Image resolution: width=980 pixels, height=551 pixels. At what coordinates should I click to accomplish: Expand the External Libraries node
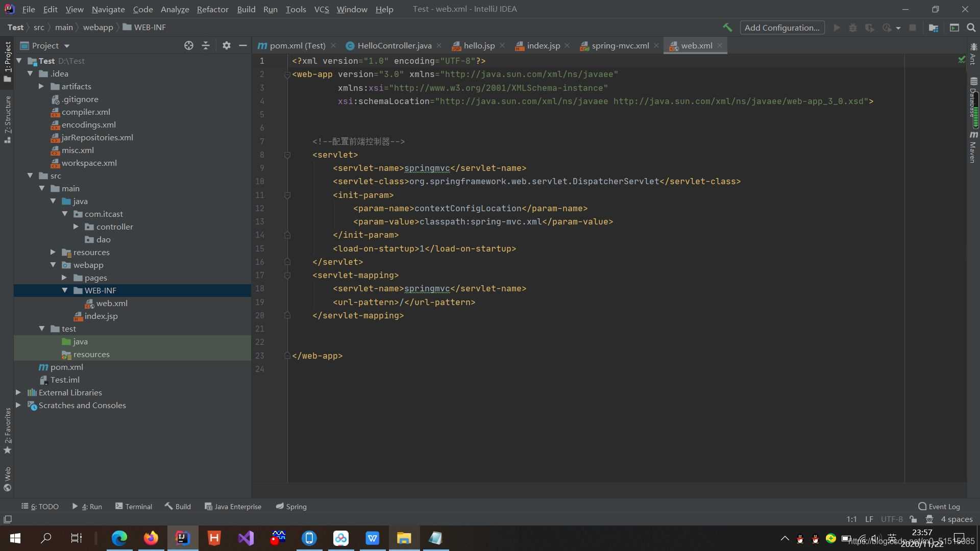pos(19,392)
